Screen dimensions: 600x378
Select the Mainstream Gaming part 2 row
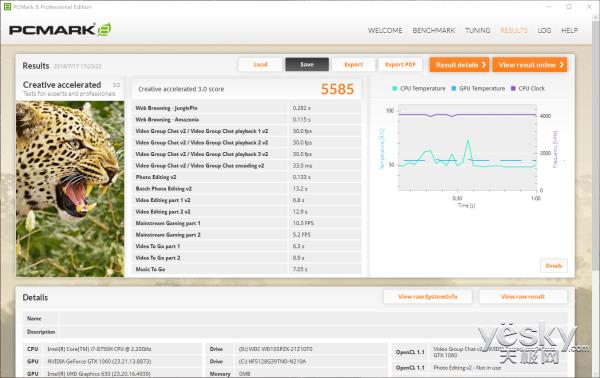tap(246, 235)
